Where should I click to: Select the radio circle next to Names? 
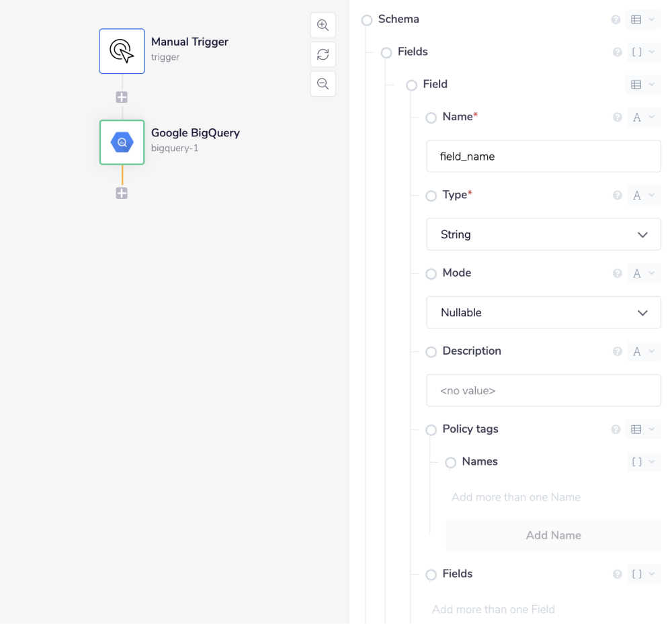[450, 462]
